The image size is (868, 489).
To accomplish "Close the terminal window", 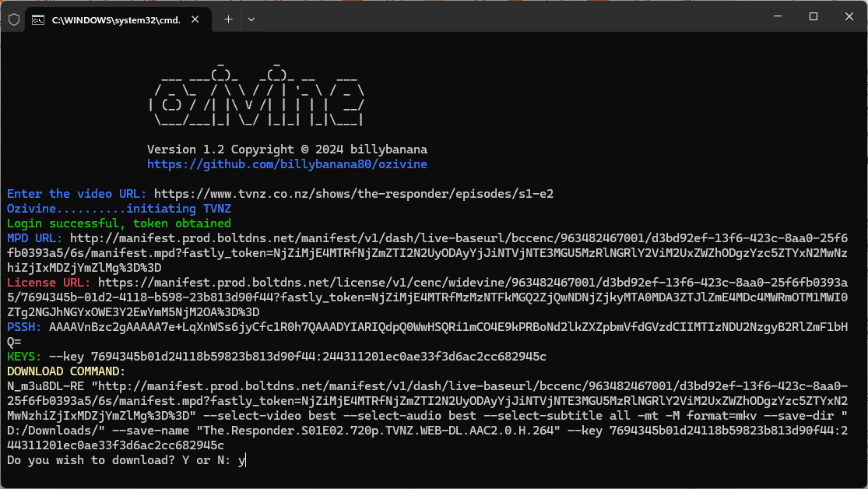I will click(x=849, y=16).
